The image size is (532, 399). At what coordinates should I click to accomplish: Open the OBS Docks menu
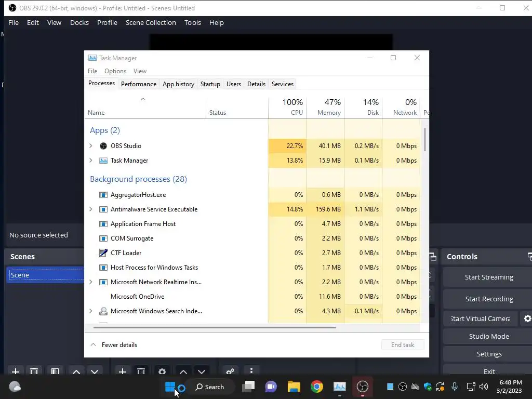click(x=79, y=23)
